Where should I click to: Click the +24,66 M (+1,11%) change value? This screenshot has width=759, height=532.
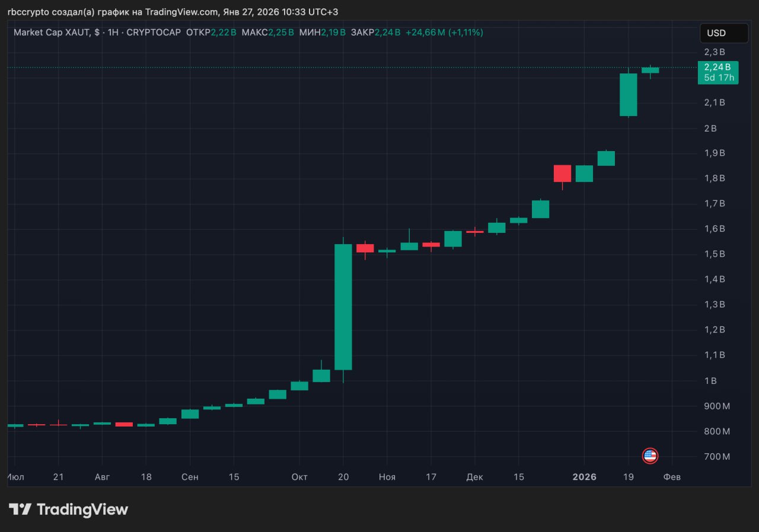pos(444,33)
